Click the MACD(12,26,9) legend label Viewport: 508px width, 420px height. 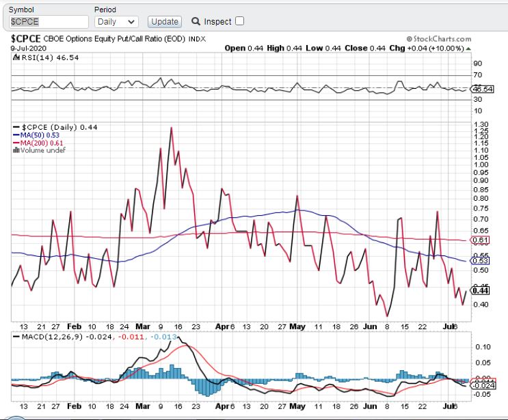pos(52,337)
